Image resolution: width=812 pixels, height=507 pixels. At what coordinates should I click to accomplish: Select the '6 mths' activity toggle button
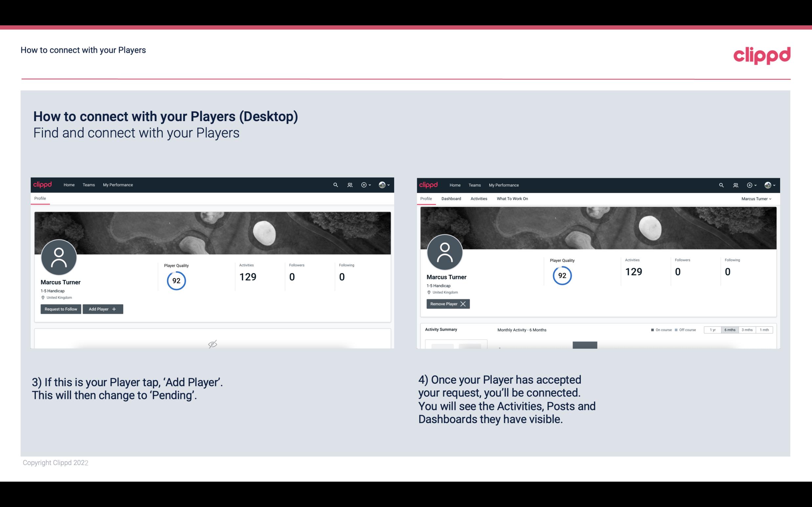[x=730, y=329]
